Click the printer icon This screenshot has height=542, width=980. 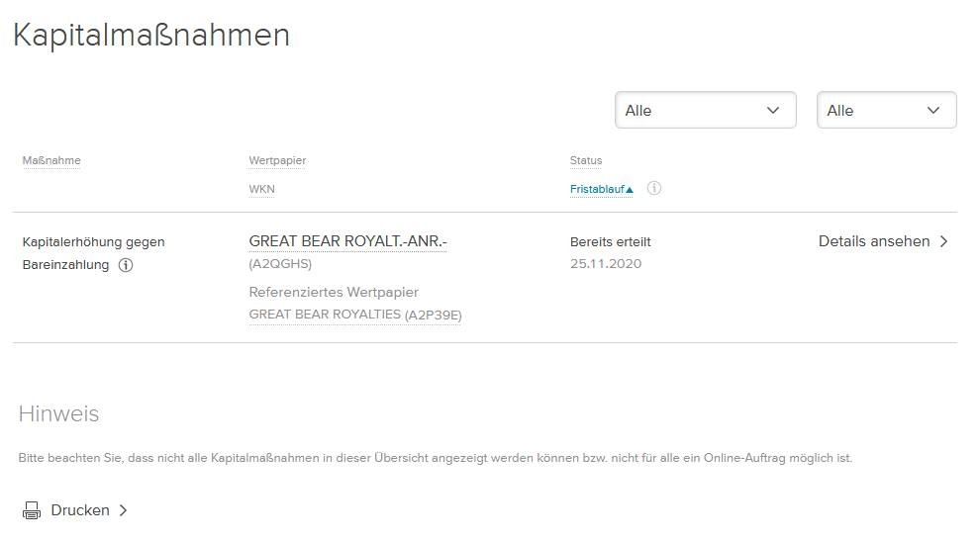32,510
